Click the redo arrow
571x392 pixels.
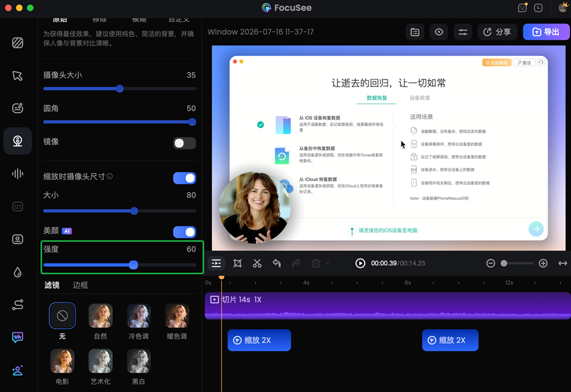pyautogui.click(x=296, y=263)
